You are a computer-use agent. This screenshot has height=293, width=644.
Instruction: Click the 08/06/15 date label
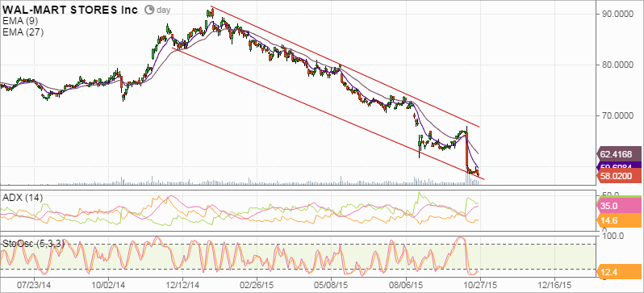(406, 284)
